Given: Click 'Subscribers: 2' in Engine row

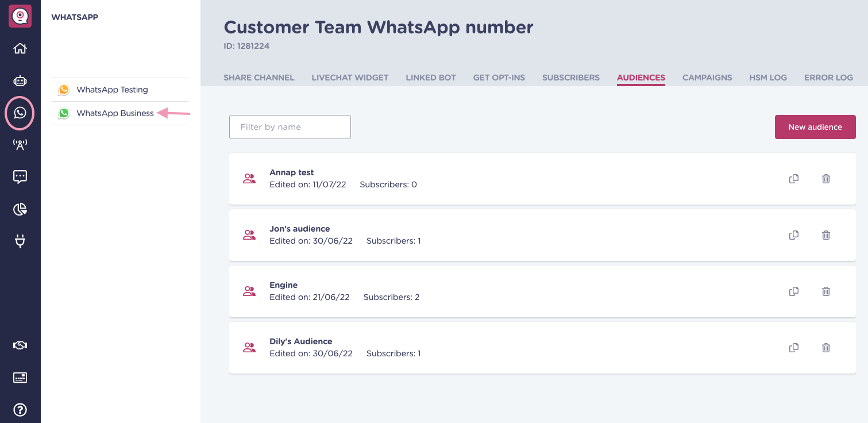Looking at the screenshot, I should click(392, 297).
